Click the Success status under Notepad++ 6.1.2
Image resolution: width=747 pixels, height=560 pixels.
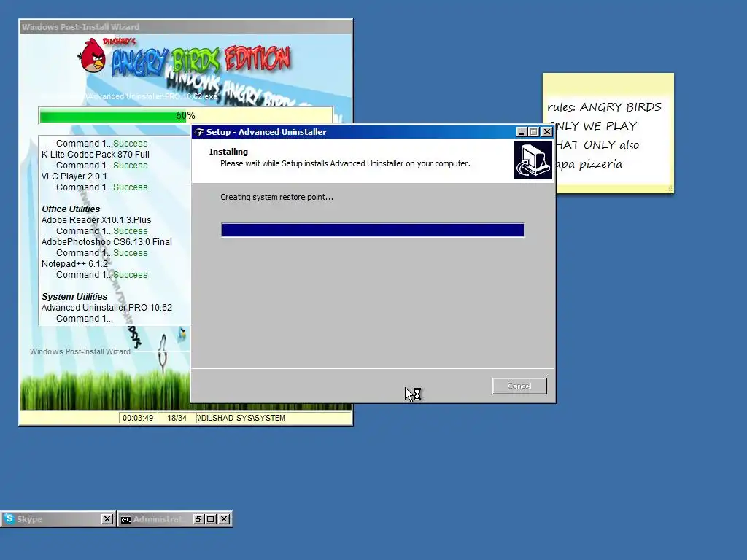(x=131, y=275)
